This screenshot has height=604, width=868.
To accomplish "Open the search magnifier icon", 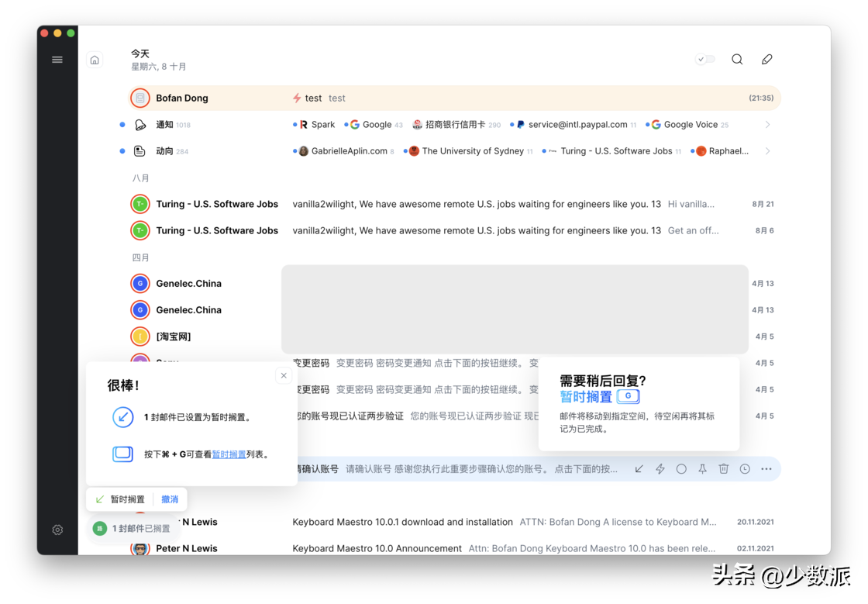I will 737,59.
